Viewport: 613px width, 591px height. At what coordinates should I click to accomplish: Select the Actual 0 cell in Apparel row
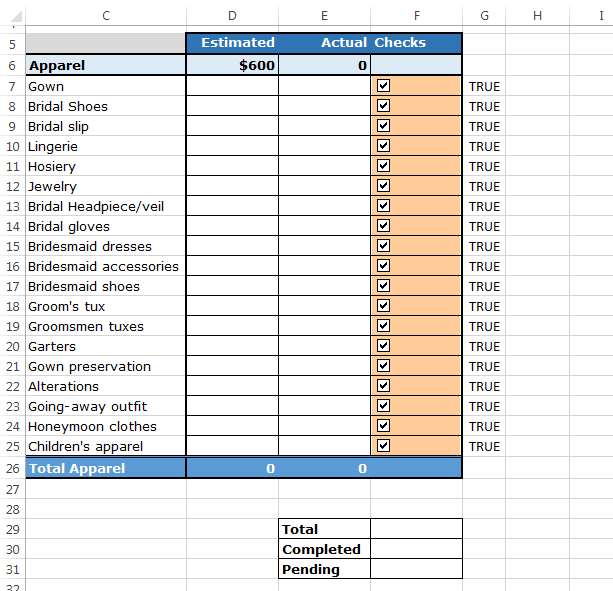tap(324, 65)
